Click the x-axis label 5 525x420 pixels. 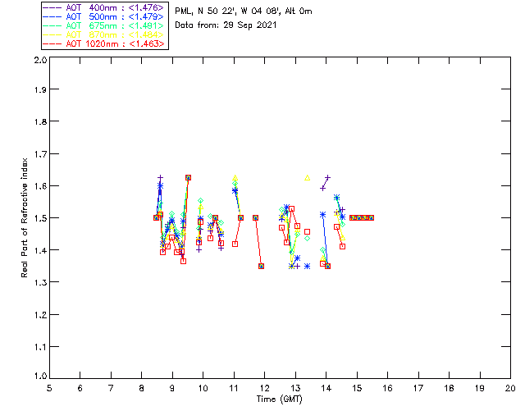pyautogui.click(x=49, y=388)
